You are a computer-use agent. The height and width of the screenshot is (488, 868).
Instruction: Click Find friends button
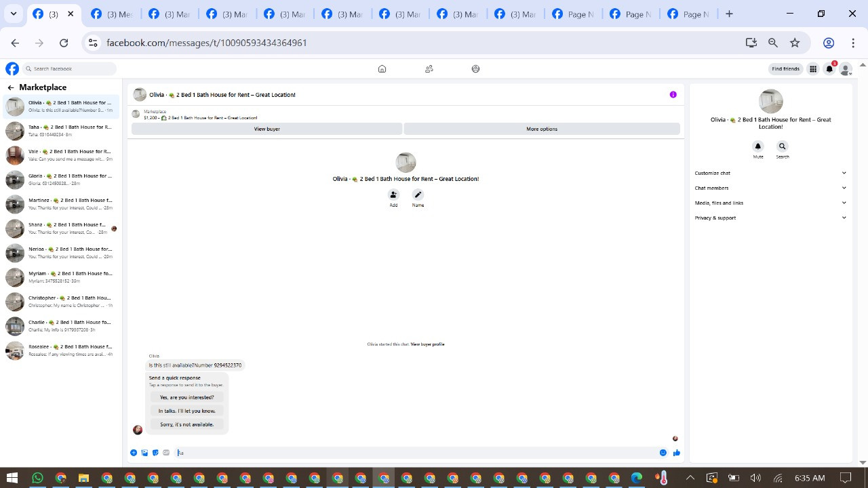point(785,68)
